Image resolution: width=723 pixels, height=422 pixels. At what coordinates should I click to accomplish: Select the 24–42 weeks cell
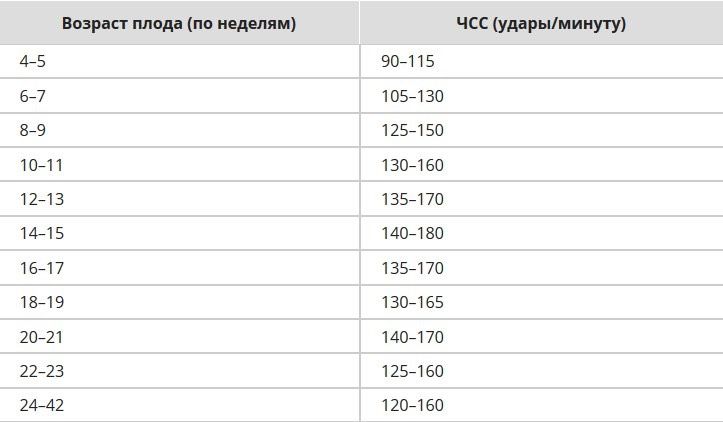[41, 406]
